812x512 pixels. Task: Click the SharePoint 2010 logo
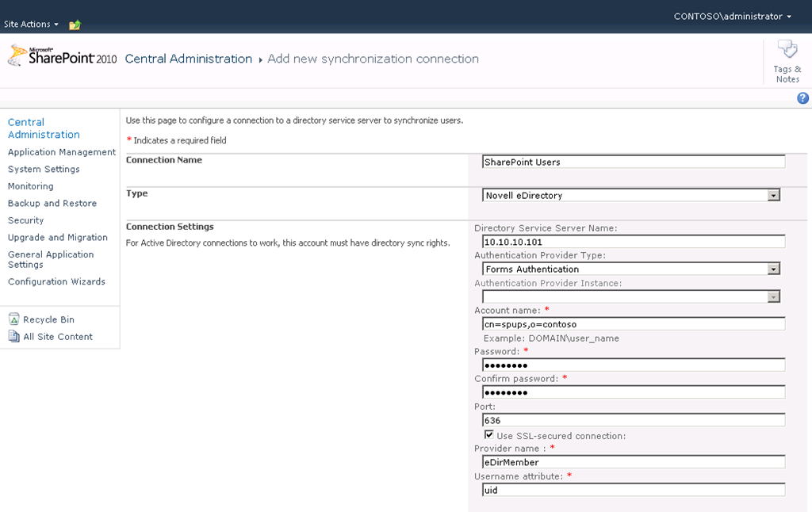62,56
